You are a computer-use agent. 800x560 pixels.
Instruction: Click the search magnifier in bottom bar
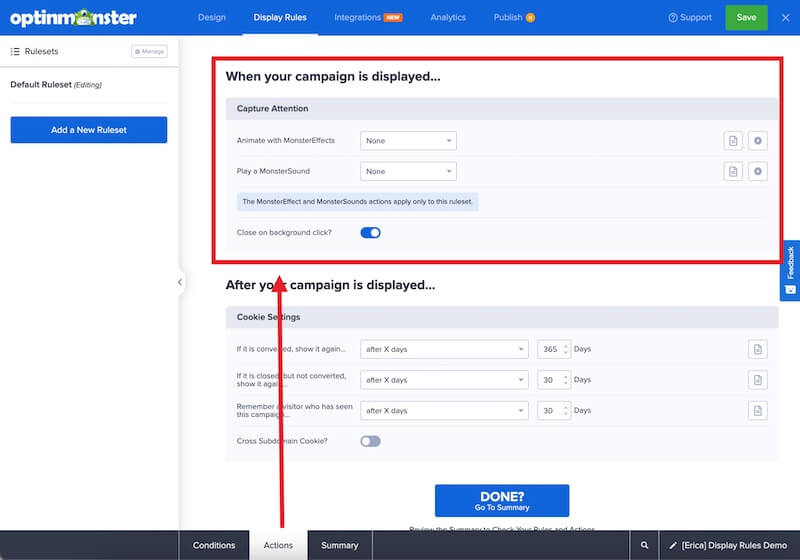coord(645,545)
